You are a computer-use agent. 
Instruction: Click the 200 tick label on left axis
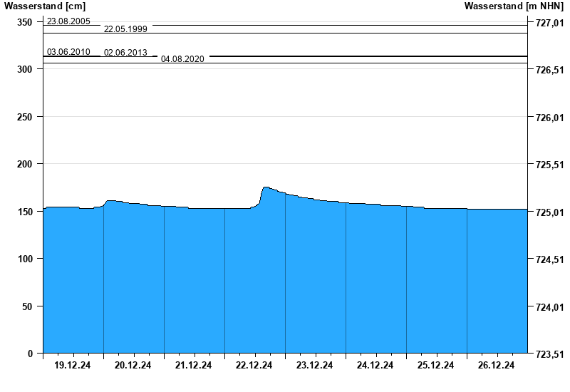[25, 164]
